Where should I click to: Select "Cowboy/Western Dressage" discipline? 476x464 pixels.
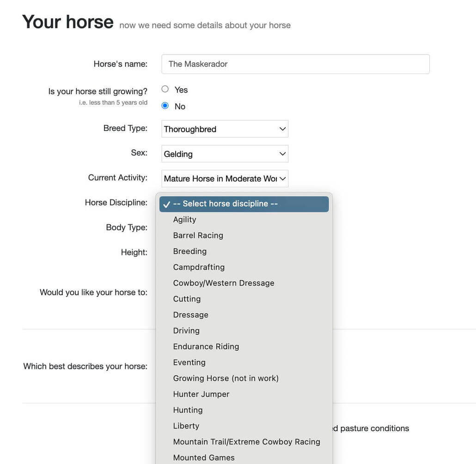pyautogui.click(x=224, y=282)
